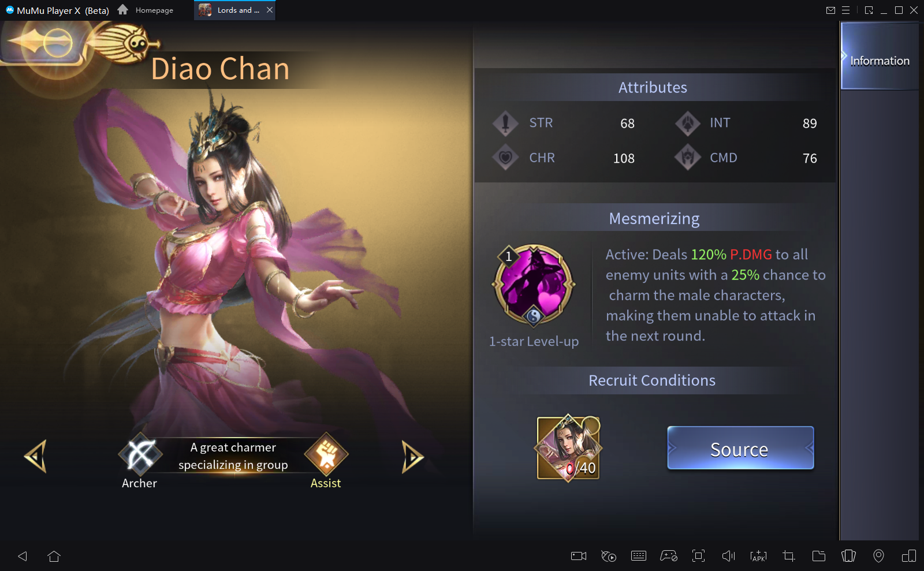Click the Android home button
This screenshot has width=924, height=571.
[54, 556]
